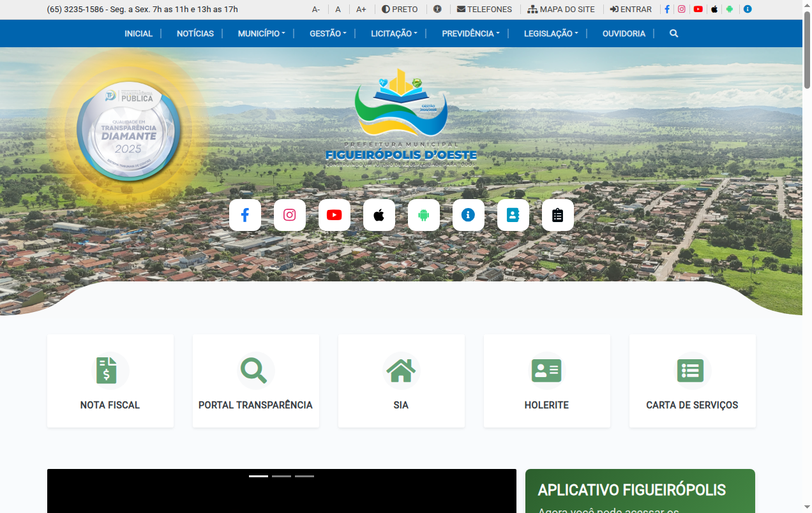
Task: Open the accessibility icon in top bar
Action: pyautogui.click(x=437, y=10)
